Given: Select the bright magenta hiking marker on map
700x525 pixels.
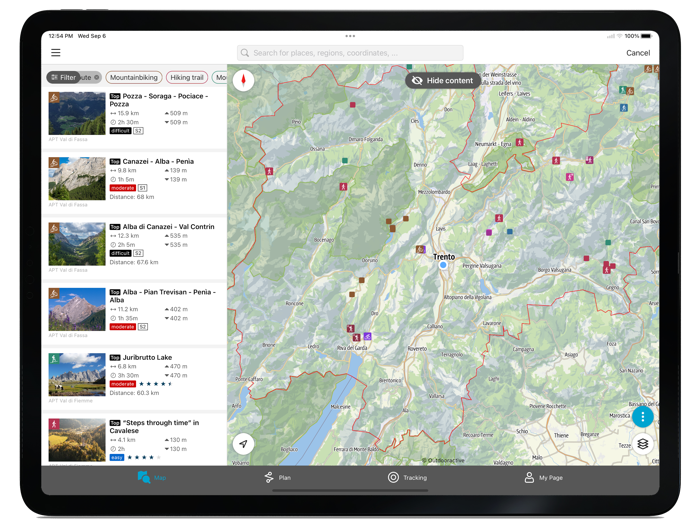Looking at the screenshot, I should 570,177.
